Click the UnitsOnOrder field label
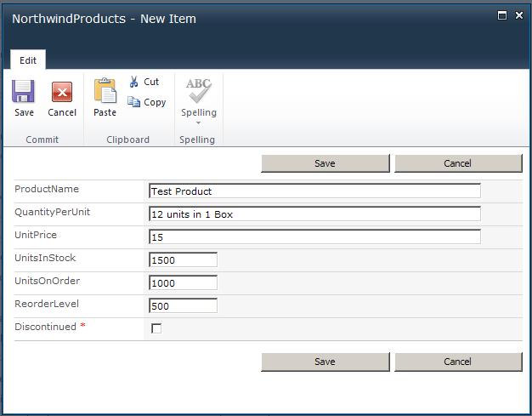Screen dimensions: 532x416 tap(47, 281)
